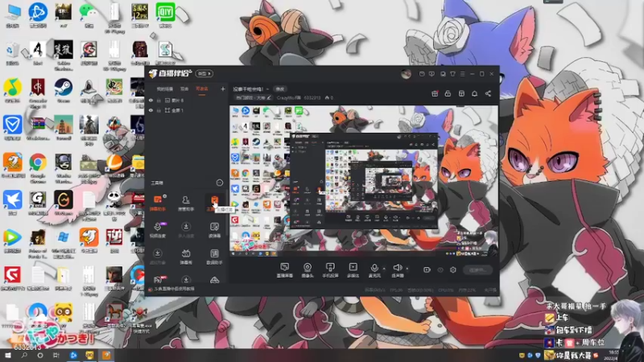The image size is (644, 362).
Task: Toggle visibility of 全屏 1 source
Action: [151, 110]
